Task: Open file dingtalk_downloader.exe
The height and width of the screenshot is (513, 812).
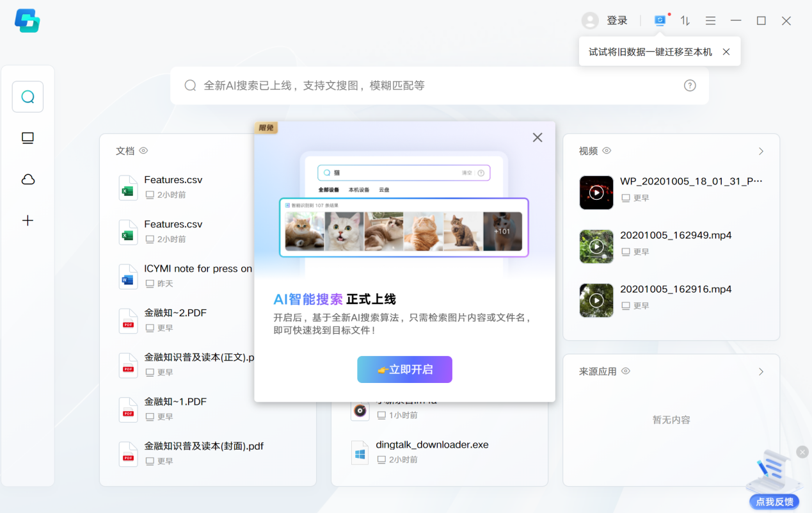Action: pyautogui.click(x=433, y=444)
